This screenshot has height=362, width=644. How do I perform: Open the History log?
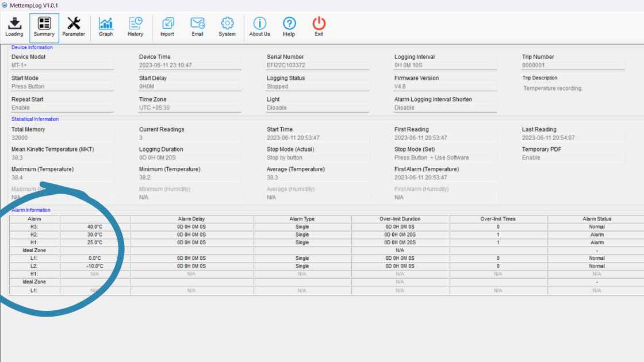(x=136, y=26)
